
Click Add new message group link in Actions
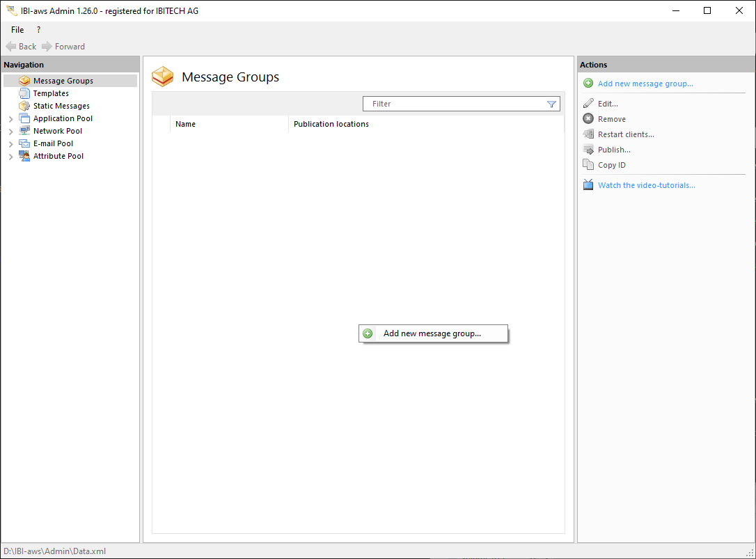click(645, 84)
